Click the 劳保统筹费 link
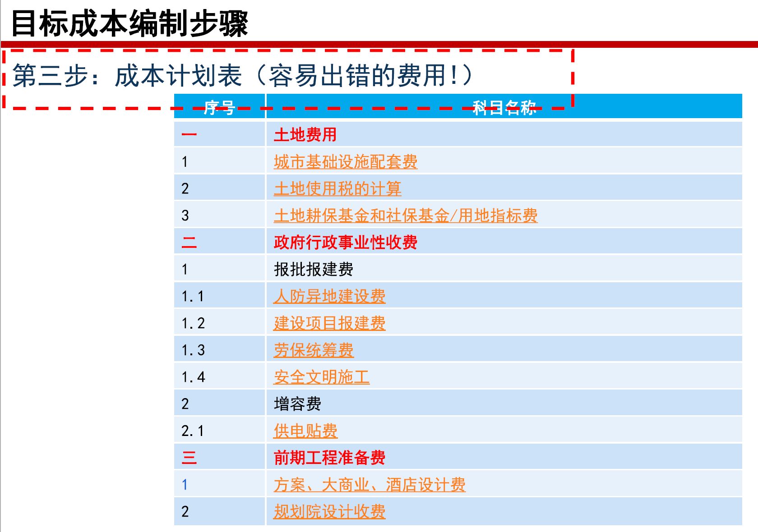The width and height of the screenshot is (758, 532). [314, 350]
